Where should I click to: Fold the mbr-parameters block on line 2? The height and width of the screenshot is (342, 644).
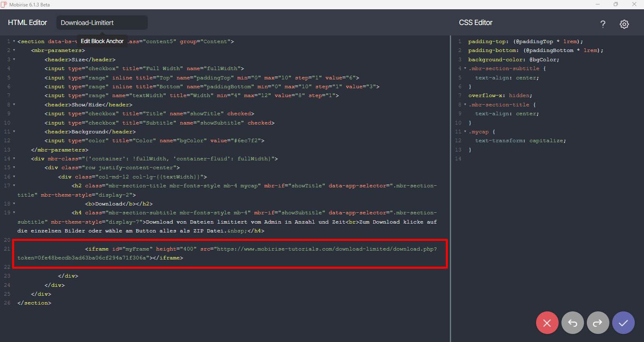pyautogui.click(x=14, y=50)
